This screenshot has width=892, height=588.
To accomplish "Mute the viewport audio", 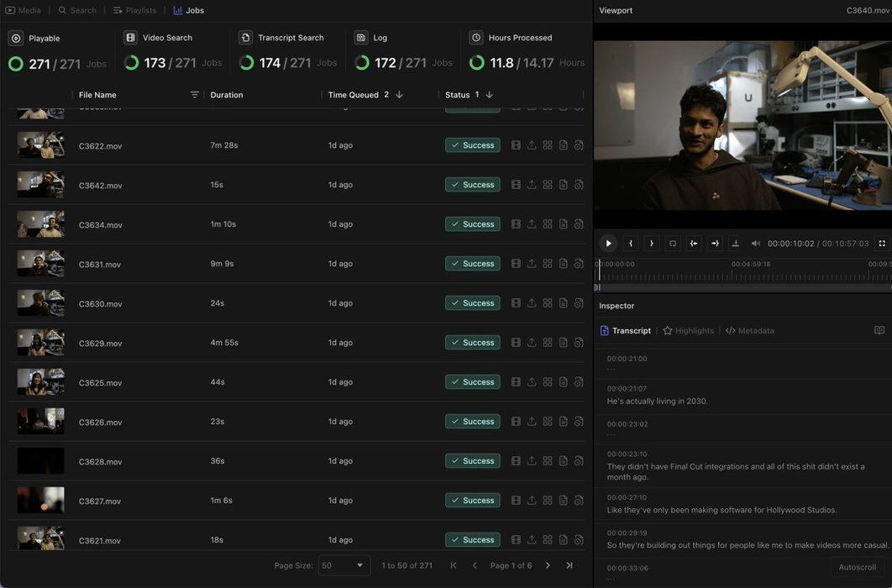I will click(755, 244).
